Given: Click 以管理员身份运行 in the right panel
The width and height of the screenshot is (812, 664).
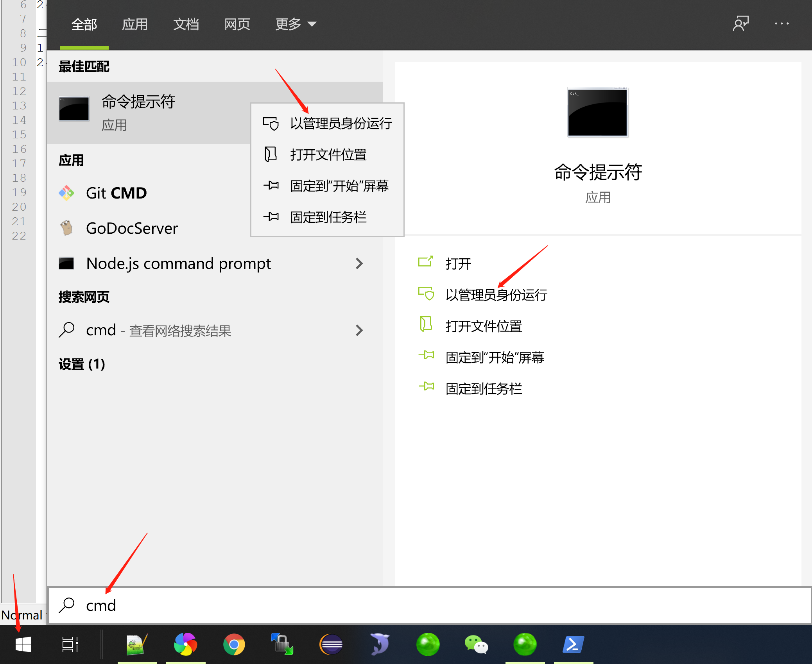Looking at the screenshot, I should [497, 295].
